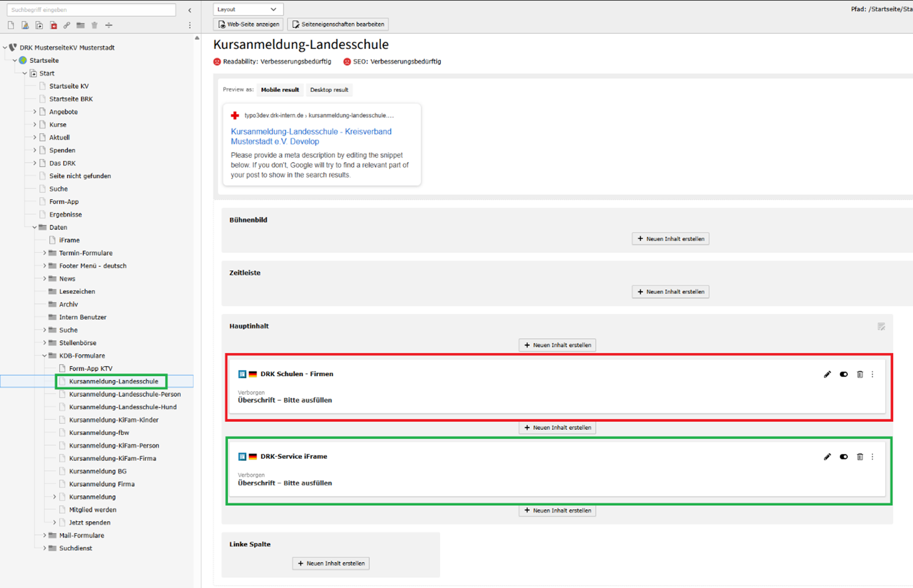913x588 pixels.
Task: Collapse the page tree panel with the arrow
Action: (x=189, y=10)
